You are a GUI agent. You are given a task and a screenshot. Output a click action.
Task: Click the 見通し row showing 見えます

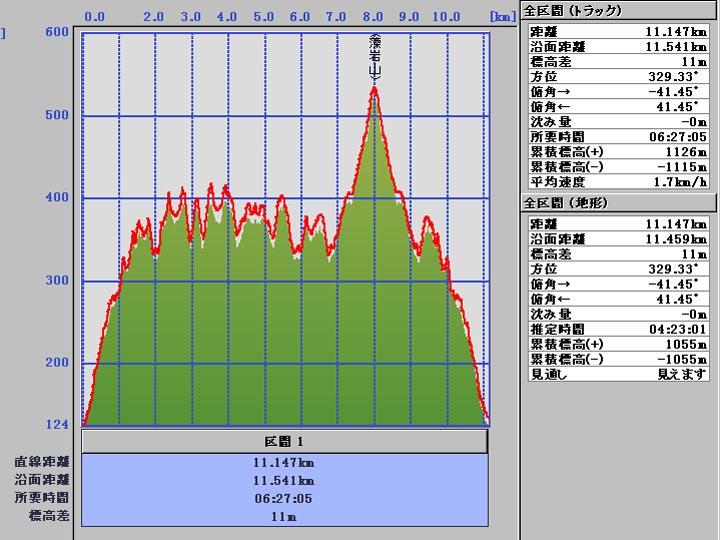tap(618, 374)
